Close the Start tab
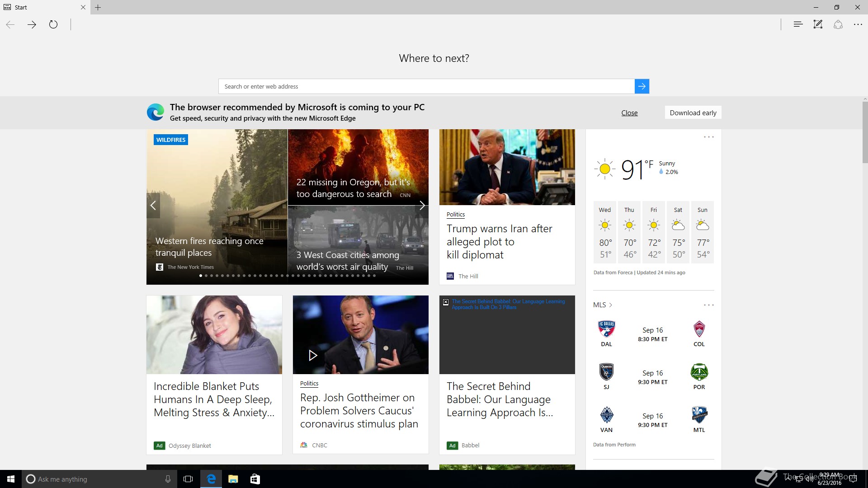Image resolution: width=868 pixels, height=488 pixels. [83, 7]
